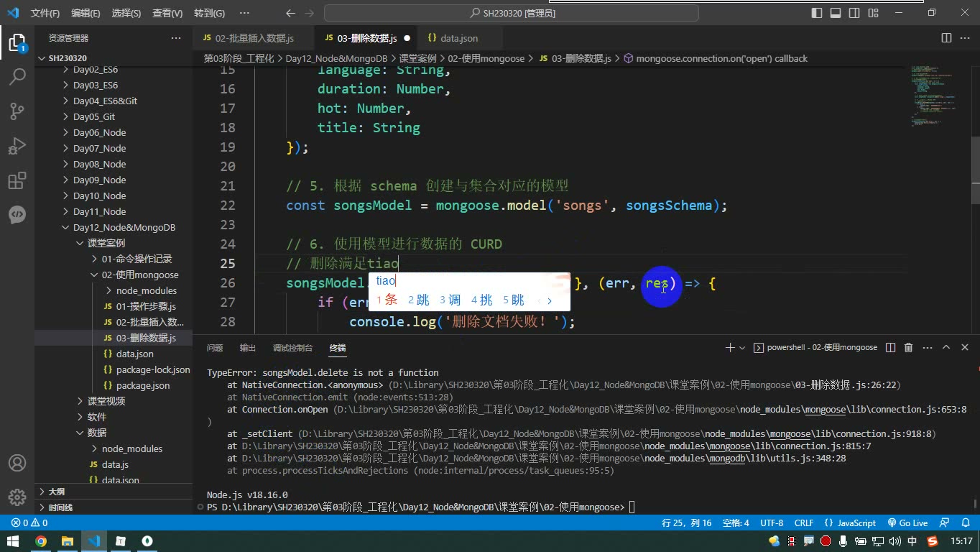
Task: Open the 选择(S) menu
Action: pos(126,13)
